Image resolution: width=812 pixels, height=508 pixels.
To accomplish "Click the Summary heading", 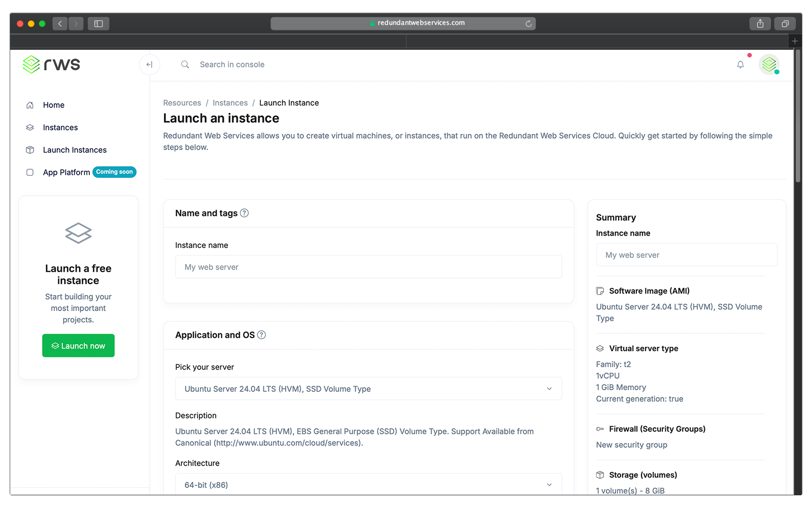I will pyautogui.click(x=616, y=217).
